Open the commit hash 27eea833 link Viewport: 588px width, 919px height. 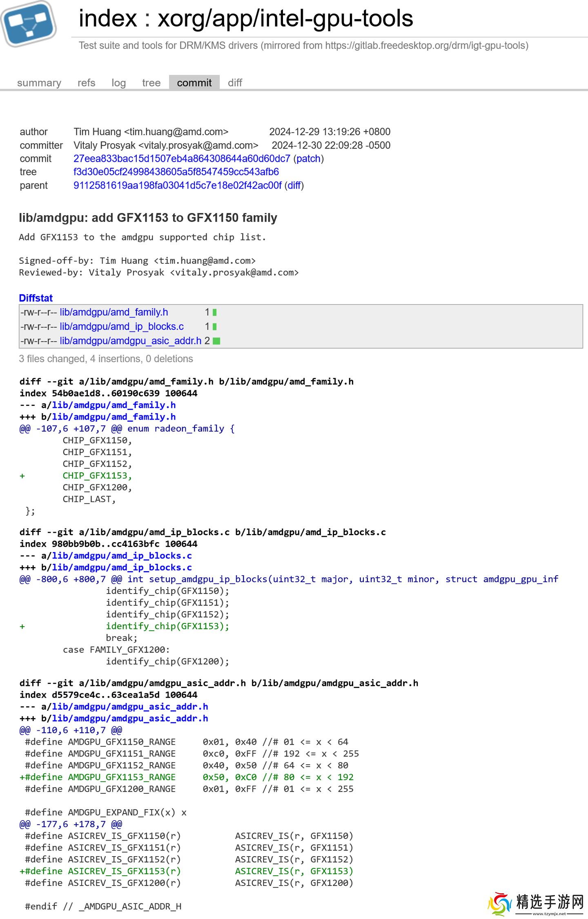182,158
